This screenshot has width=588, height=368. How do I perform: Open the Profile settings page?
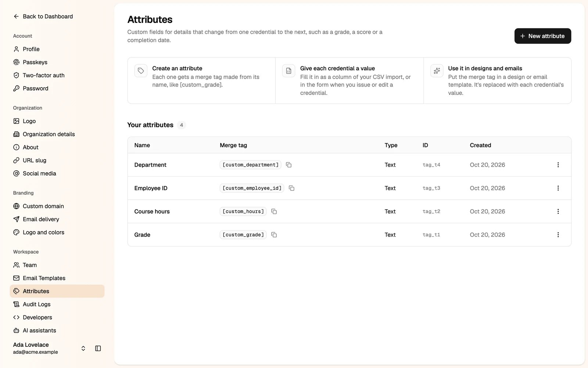pyautogui.click(x=57, y=49)
